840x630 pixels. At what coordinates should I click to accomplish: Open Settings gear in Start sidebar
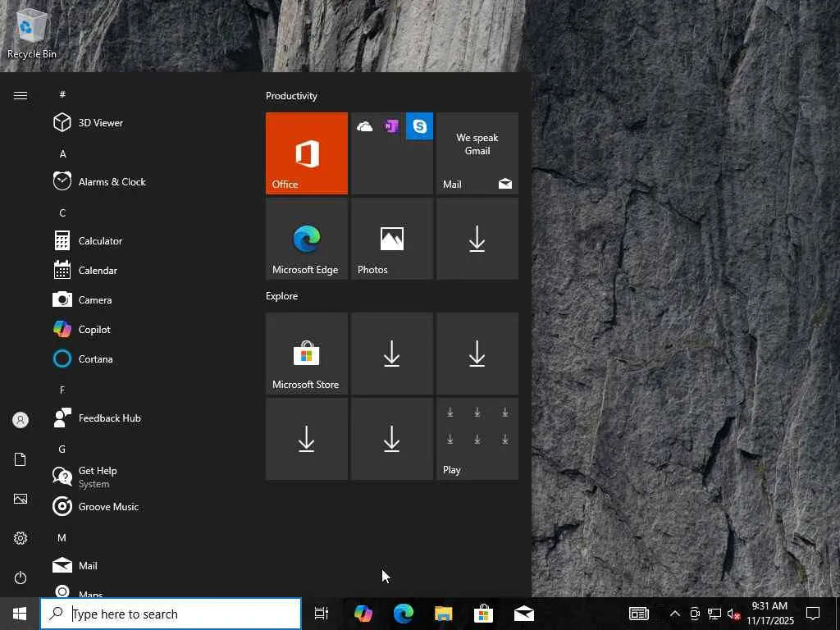click(21, 538)
